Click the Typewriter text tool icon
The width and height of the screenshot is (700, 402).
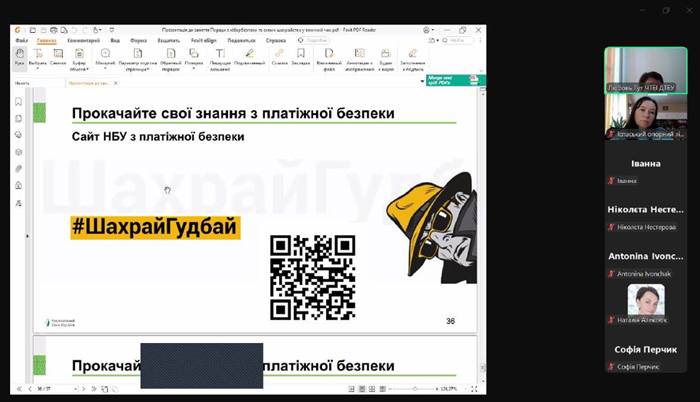(x=219, y=55)
